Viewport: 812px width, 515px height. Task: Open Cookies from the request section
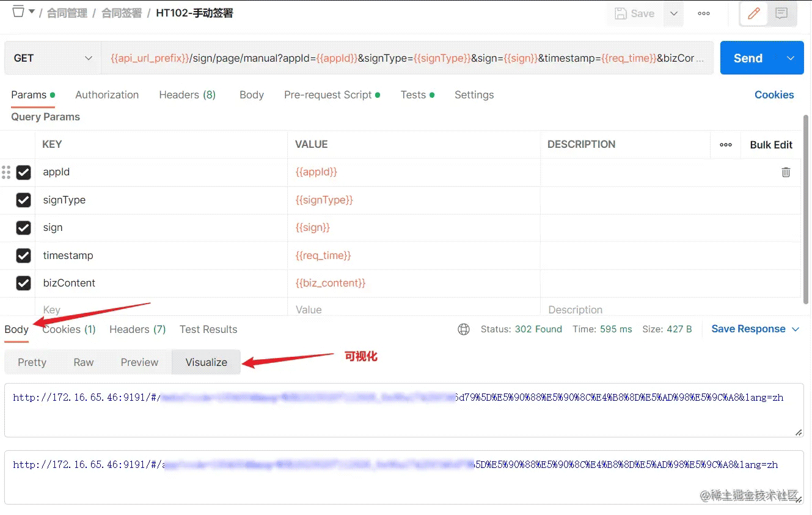pyautogui.click(x=774, y=95)
